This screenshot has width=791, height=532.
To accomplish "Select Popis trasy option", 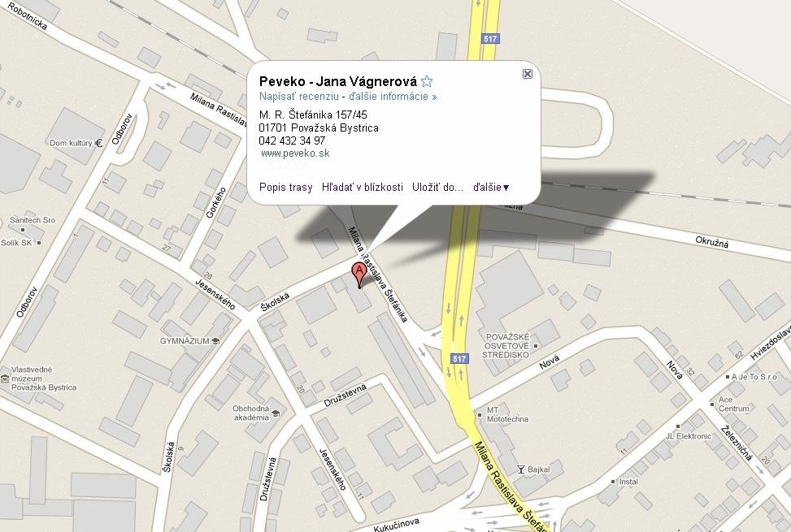I will (x=285, y=188).
